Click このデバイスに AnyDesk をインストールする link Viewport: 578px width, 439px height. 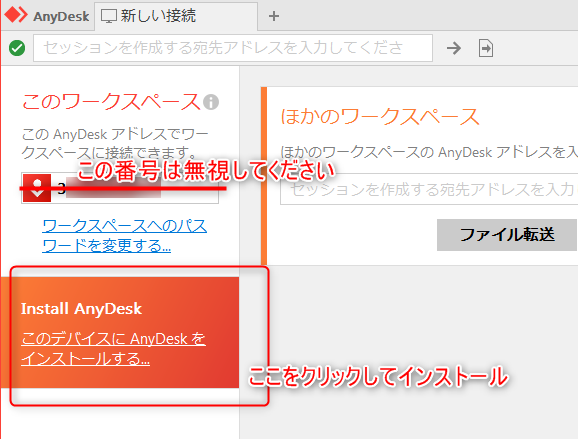coord(113,348)
